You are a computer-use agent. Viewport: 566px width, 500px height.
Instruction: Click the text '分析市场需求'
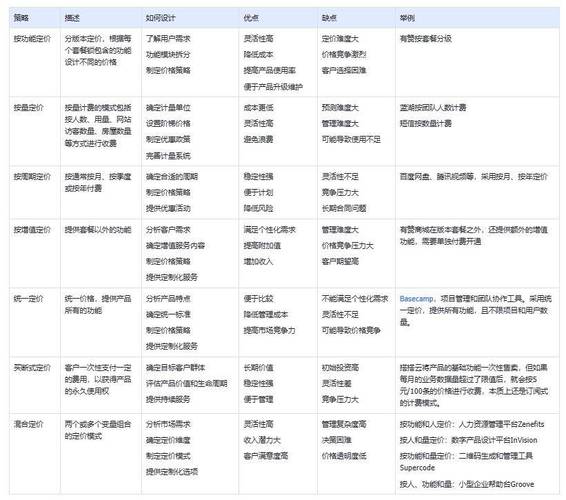(x=168, y=424)
